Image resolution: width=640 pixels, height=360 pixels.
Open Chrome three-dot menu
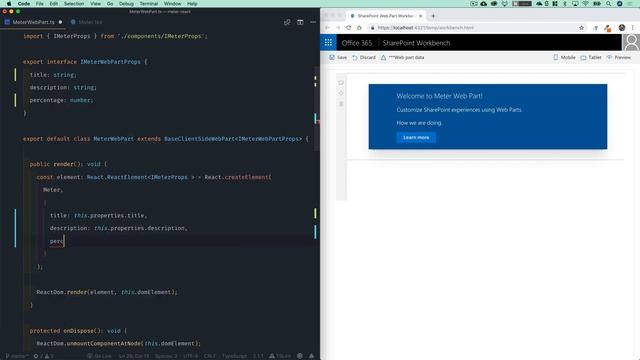(633, 28)
